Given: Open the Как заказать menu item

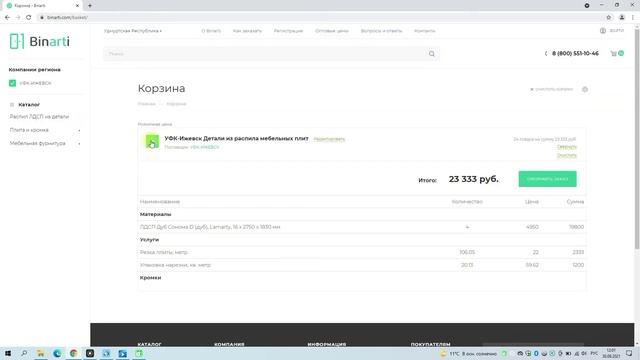Looking at the screenshot, I should pyautogui.click(x=247, y=31).
